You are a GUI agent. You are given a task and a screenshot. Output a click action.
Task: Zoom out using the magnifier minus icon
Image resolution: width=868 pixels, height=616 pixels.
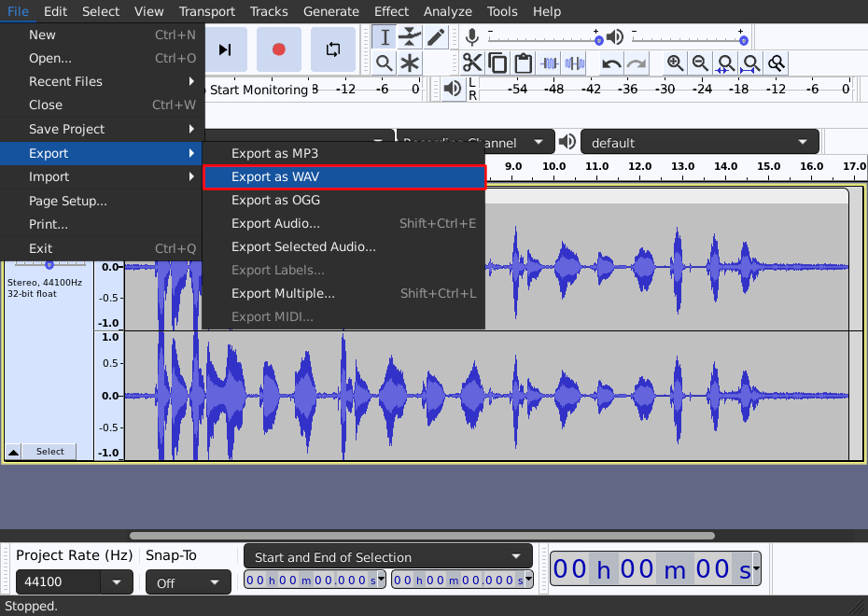pyautogui.click(x=700, y=63)
